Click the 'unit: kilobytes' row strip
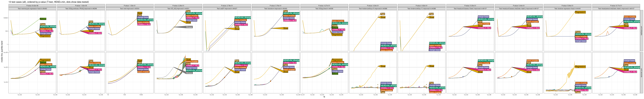 point(642,30)
